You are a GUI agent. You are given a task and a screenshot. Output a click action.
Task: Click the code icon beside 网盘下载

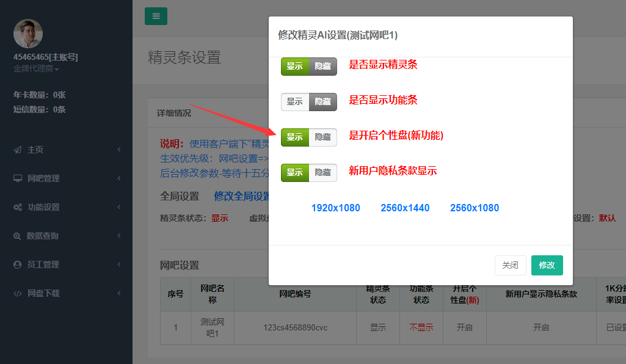tap(18, 293)
